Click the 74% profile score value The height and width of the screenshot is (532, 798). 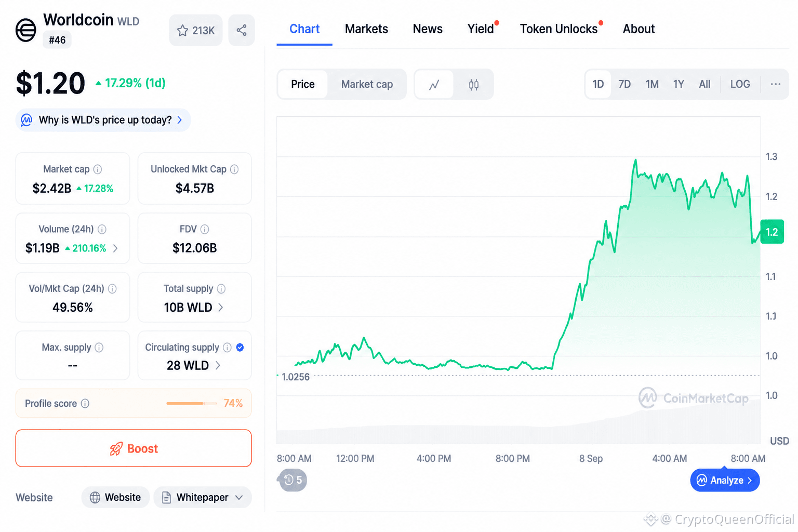(x=233, y=403)
